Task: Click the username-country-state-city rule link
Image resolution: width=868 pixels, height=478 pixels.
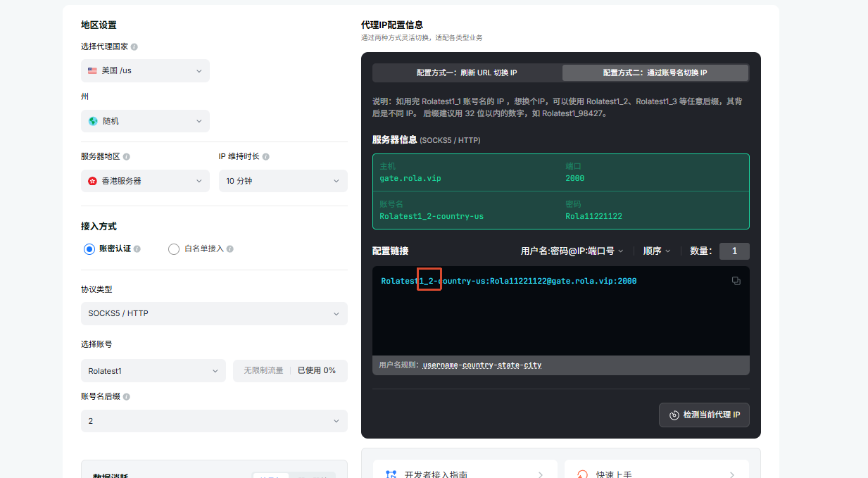Action: coord(482,365)
